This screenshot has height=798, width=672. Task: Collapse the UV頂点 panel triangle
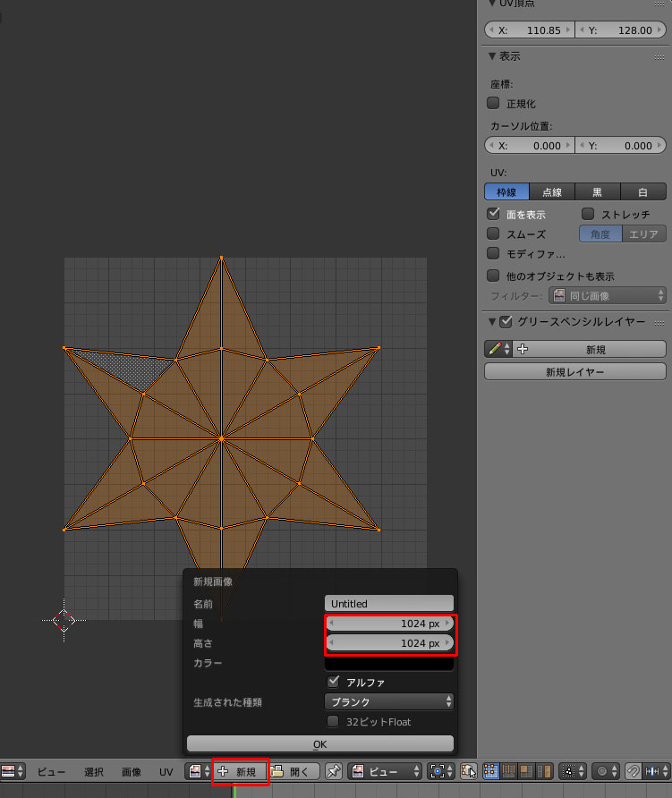coord(492,3)
